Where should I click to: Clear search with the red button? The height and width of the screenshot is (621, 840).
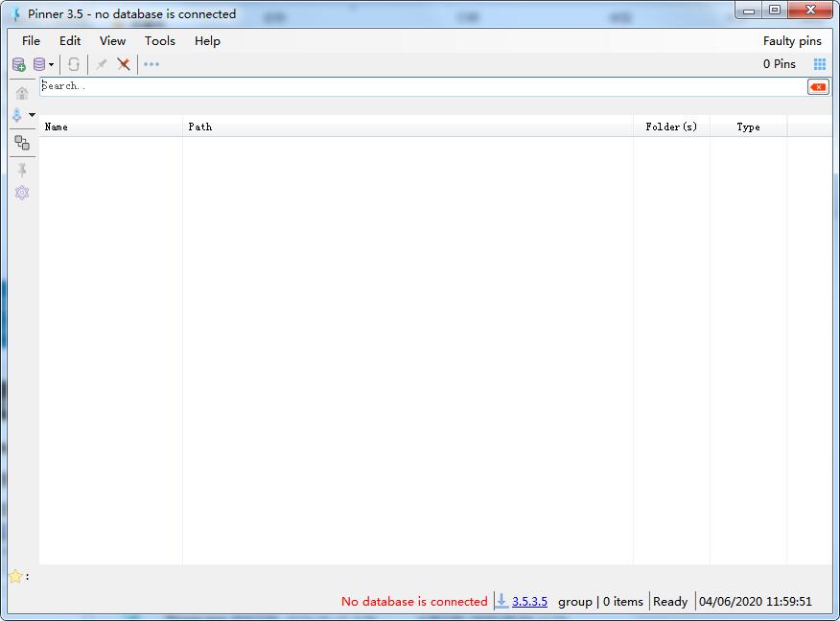tap(818, 86)
